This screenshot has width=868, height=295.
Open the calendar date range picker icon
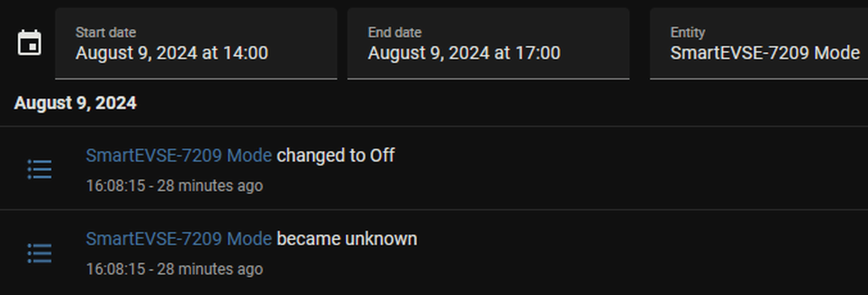29,43
